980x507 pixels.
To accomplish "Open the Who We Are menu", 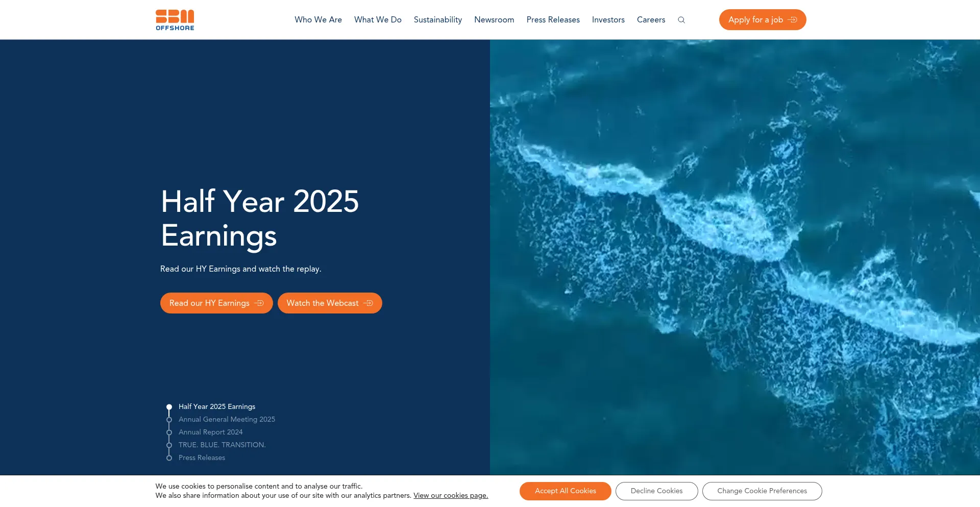I will 318,20.
